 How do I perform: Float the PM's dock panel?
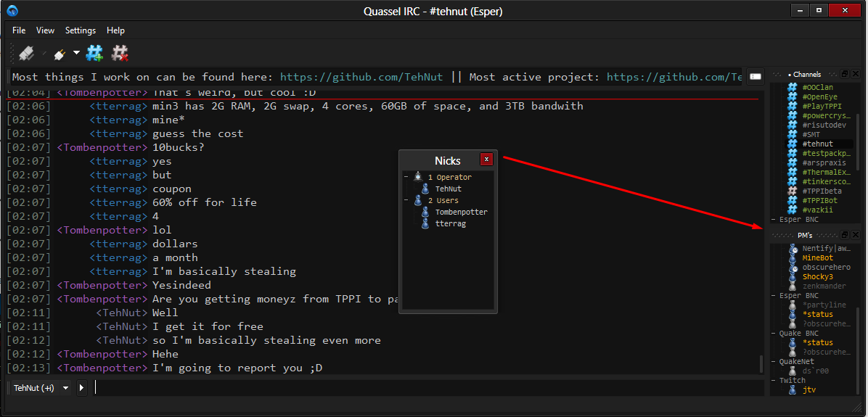point(845,235)
